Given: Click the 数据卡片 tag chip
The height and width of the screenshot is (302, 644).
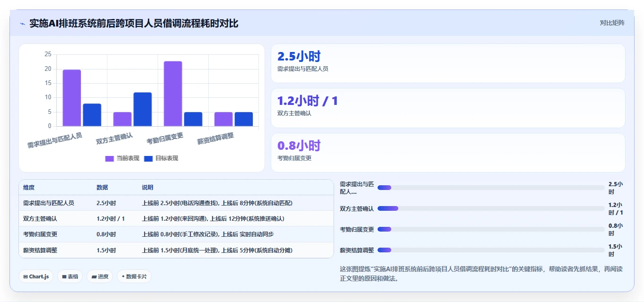Looking at the screenshot, I should [134, 276].
